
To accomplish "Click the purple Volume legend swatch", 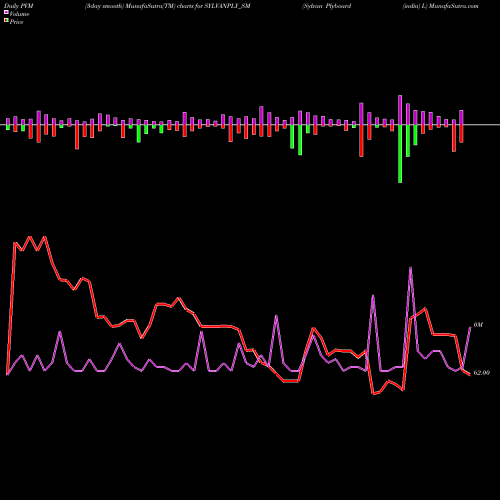I will click(x=6, y=12).
